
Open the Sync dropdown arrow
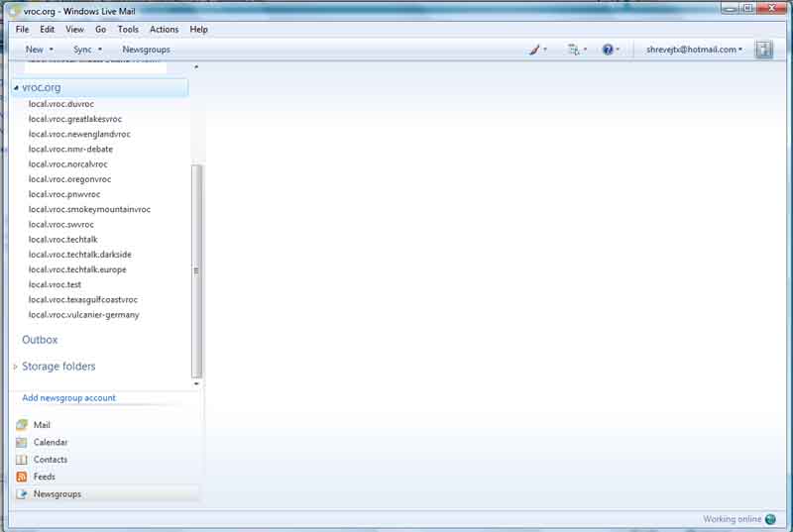pyautogui.click(x=100, y=50)
